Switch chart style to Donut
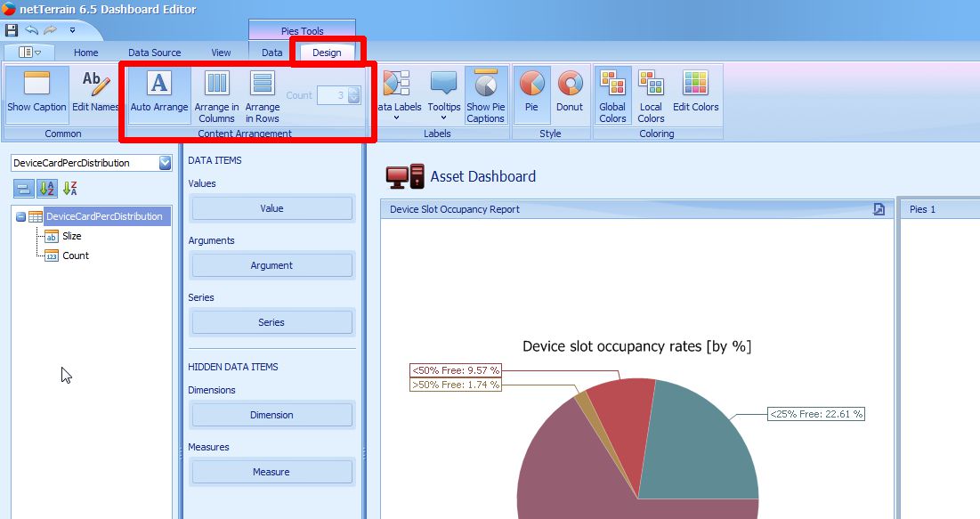The width and height of the screenshot is (980, 519). (x=570, y=93)
